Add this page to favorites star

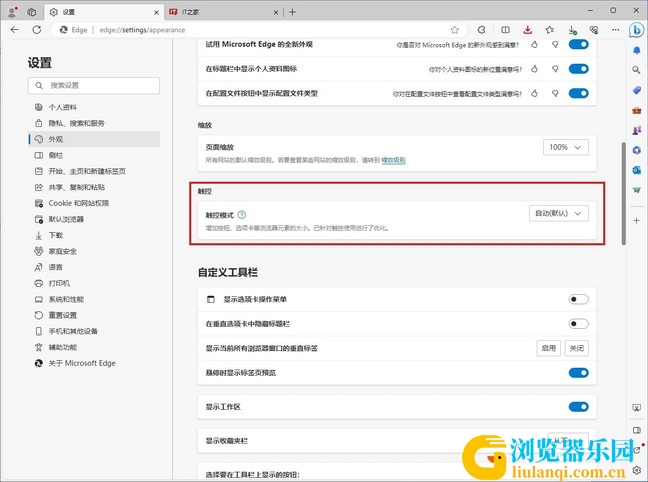[x=455, y=30]
